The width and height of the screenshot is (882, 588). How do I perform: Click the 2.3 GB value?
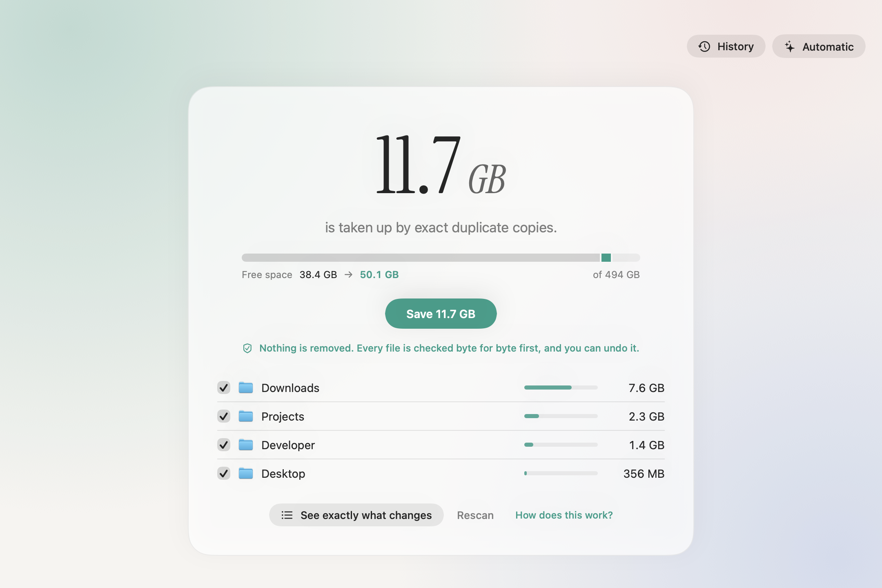(x=646, y=416)
